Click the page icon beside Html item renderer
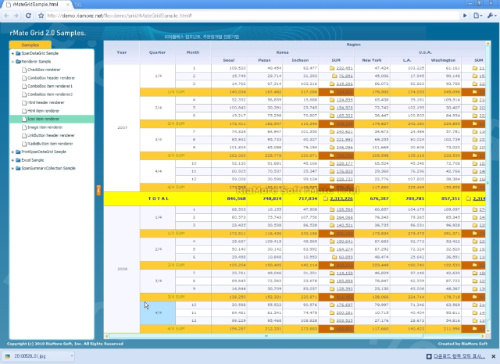 pos(24,111)
